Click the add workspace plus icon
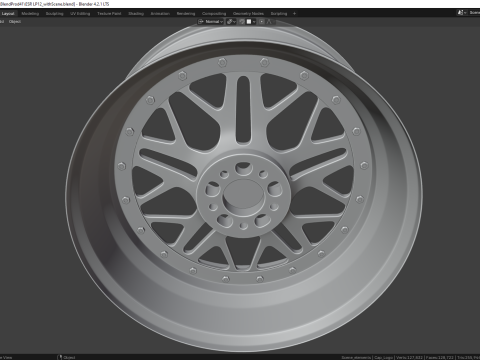This screenshot has height=360, width=480. point(294,14)
